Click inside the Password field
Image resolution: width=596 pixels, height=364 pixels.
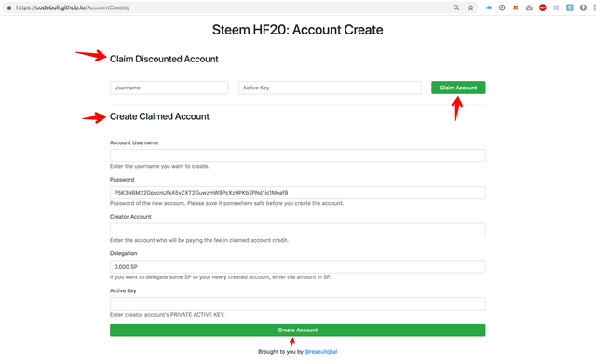(x=298, y=193)
